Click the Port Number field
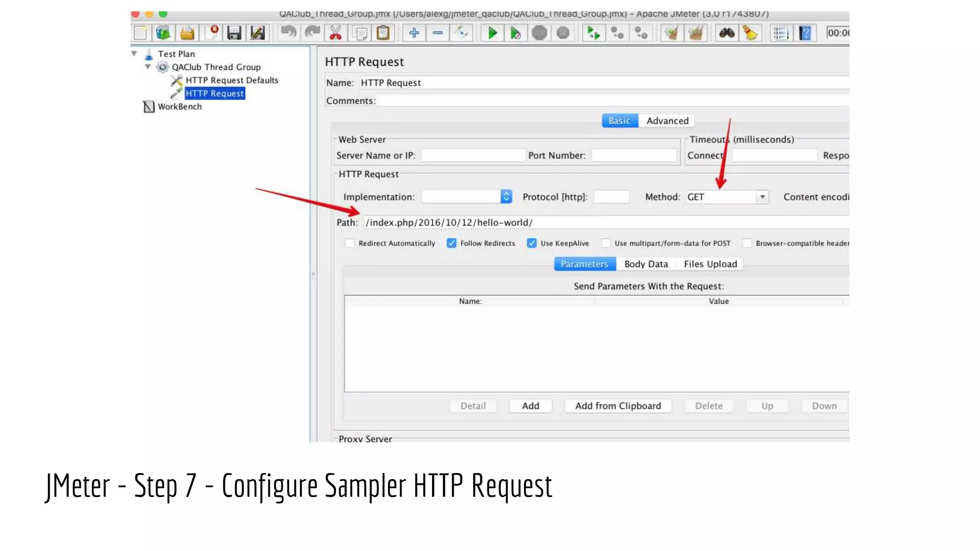Image resolution: width=980 pixels, height=551 pixels. [634, 155]
